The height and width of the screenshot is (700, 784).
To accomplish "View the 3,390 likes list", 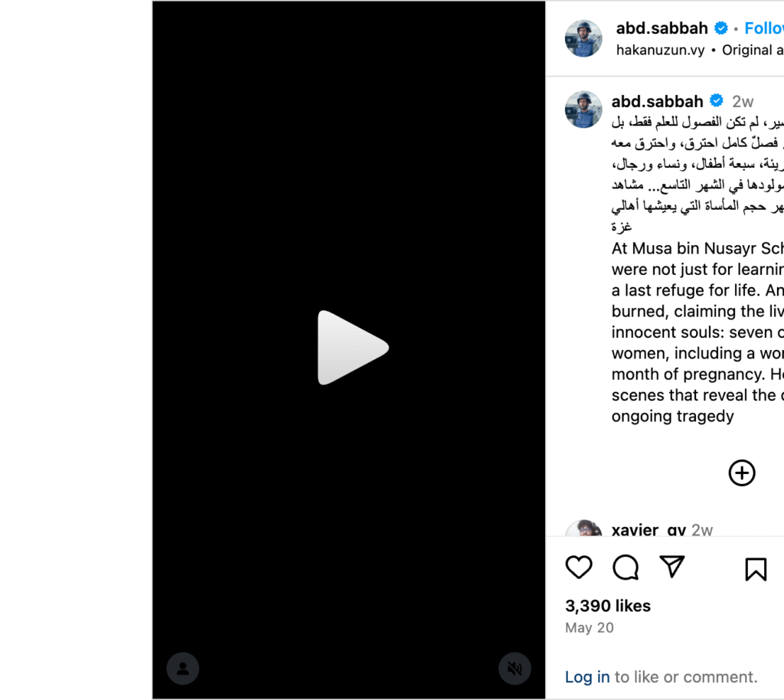I will pos(608,606).
